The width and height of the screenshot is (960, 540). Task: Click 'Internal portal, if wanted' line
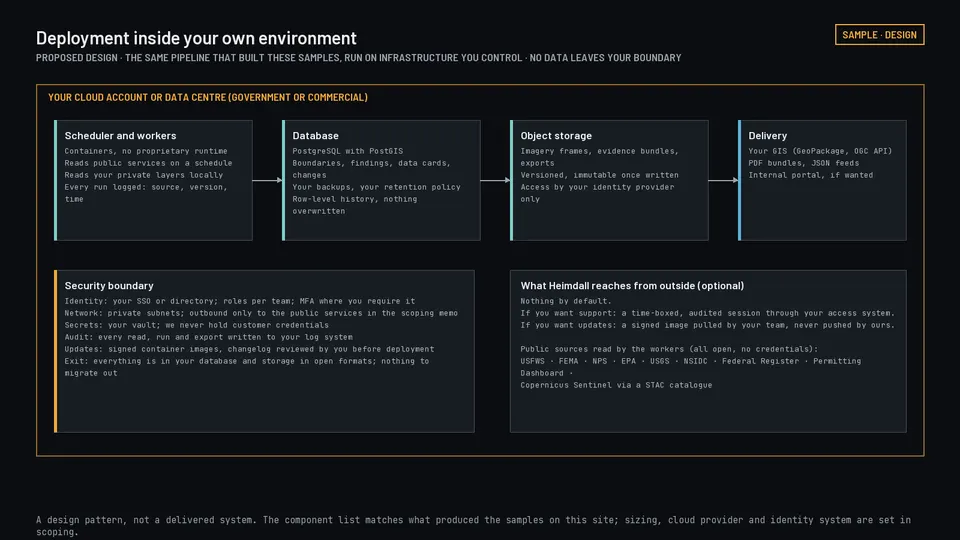(811, 175)
